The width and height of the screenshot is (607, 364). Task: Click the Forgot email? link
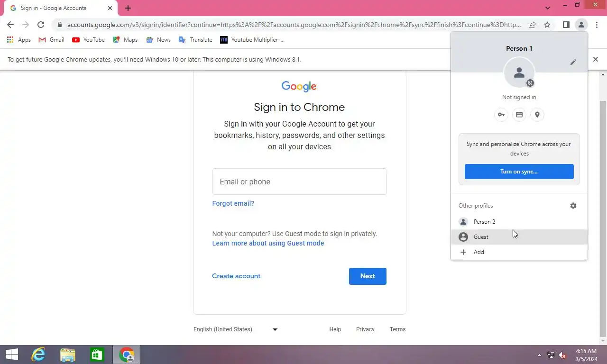coord(233,203)
